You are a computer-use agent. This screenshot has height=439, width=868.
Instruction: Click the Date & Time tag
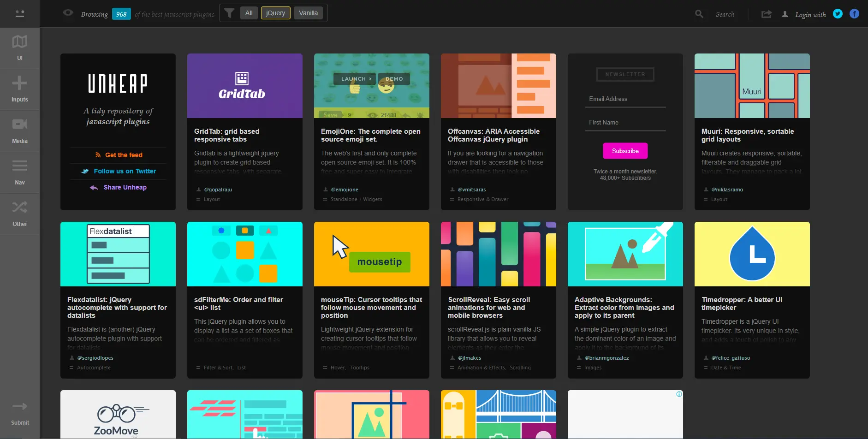726,368
